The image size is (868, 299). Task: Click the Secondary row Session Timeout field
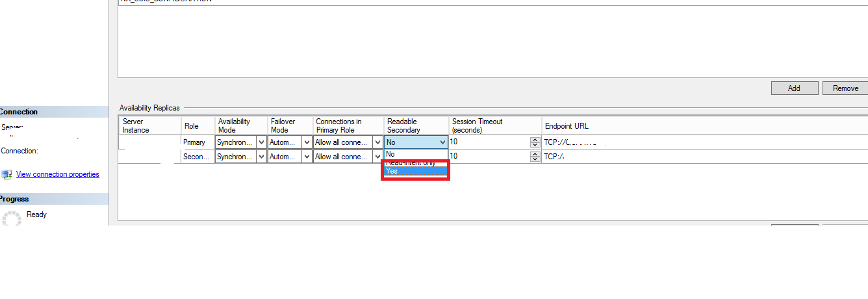click(x=489, y=157)
